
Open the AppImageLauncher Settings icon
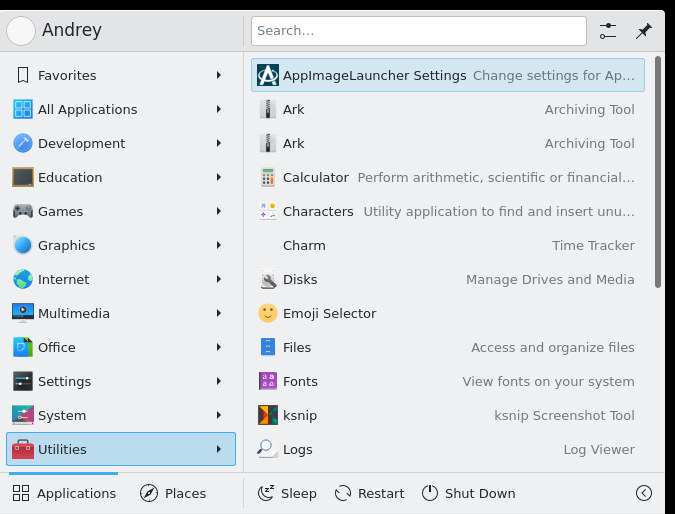[x=268, y=75]
